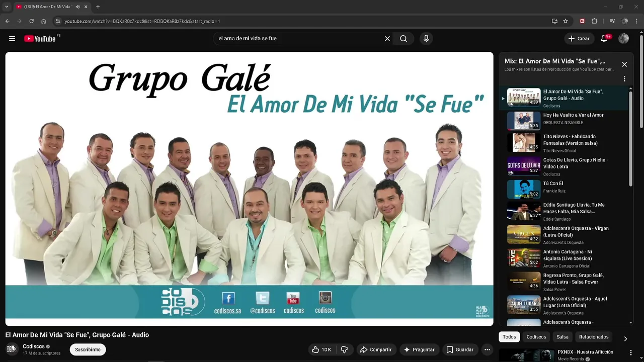Image resolution: width=644 pixels, height=362 pixels.
Task: Open the Codiscos subscribe watermark on video
Action: [x=482, y=311]
